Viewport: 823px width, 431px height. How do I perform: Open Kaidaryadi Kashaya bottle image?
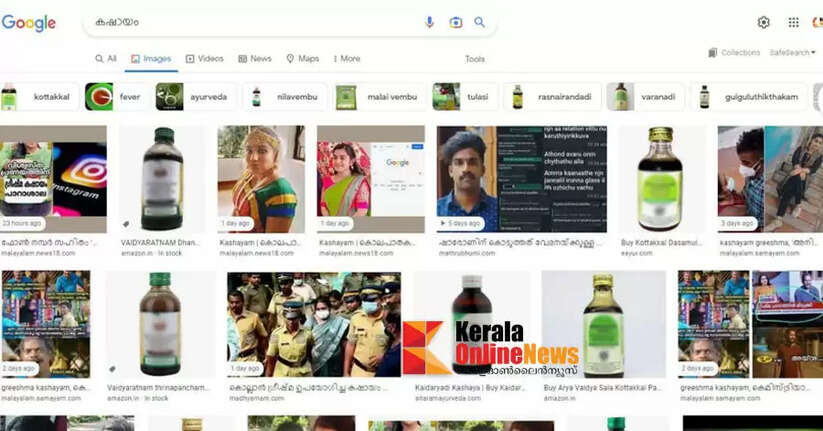[x=471, y=324]
